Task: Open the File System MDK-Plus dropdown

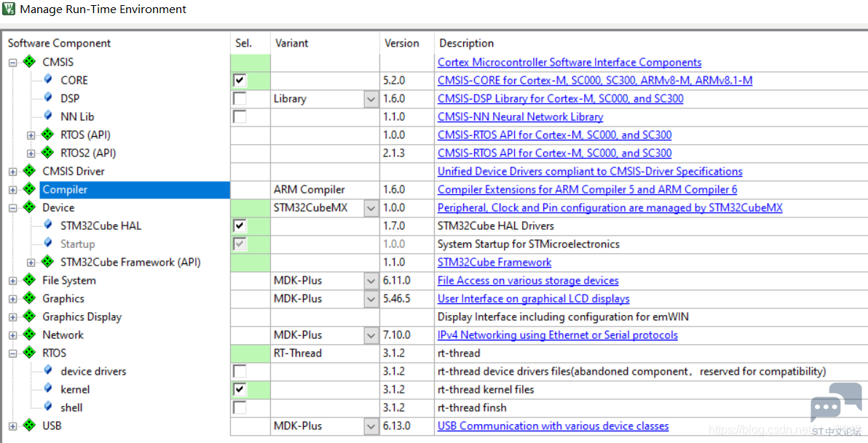Action: (x=371, y=281)
